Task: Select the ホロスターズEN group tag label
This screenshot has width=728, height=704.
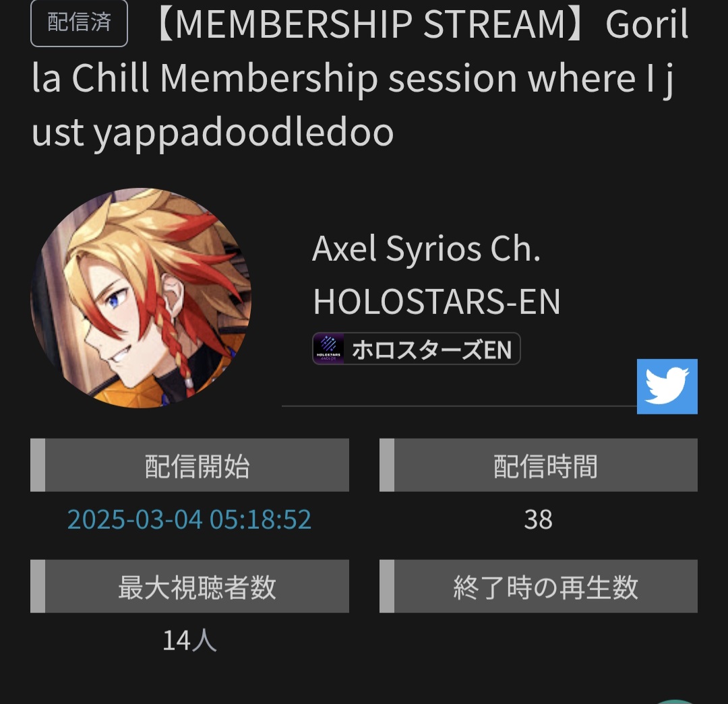Action: [432, 350]
